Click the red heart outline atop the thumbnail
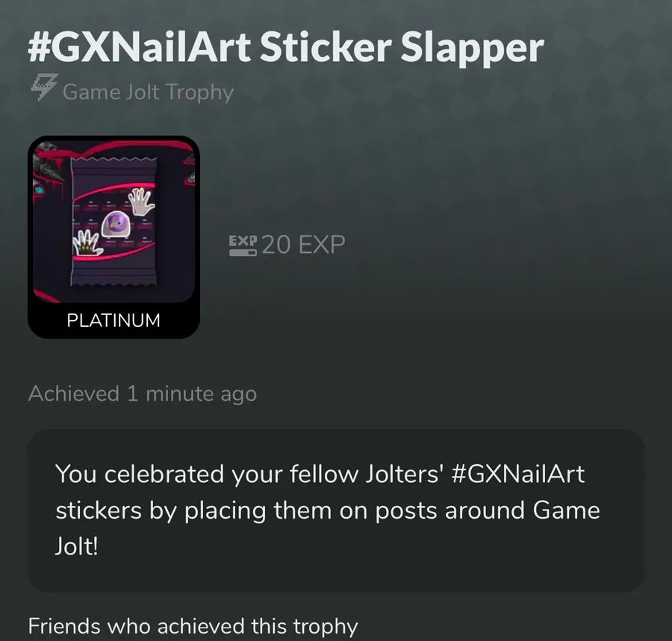 (137, 149)
